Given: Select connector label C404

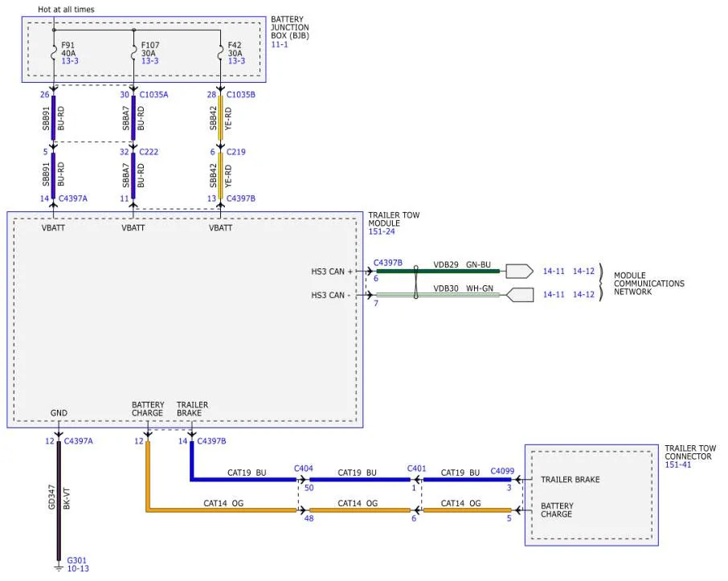Looking at the screenshot, I should (x=304, y=468).
